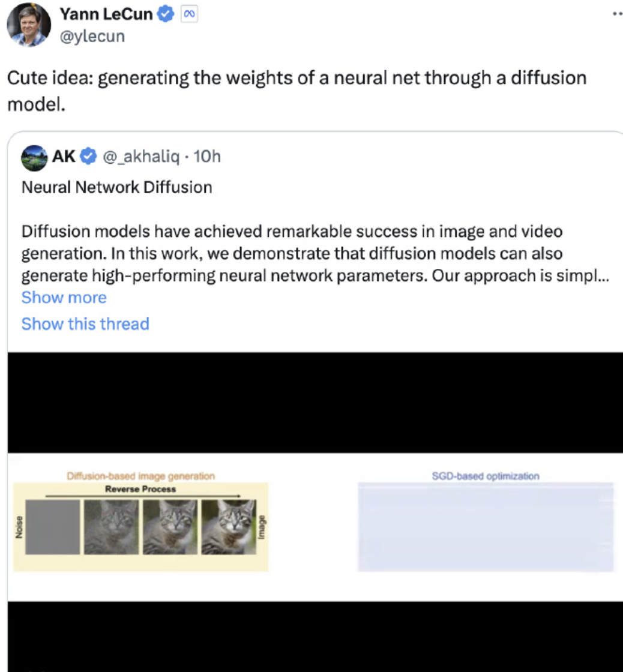This screenshot has width=623, height=672.
Task: Open the @ylecun handle
Action: point(92,36)
